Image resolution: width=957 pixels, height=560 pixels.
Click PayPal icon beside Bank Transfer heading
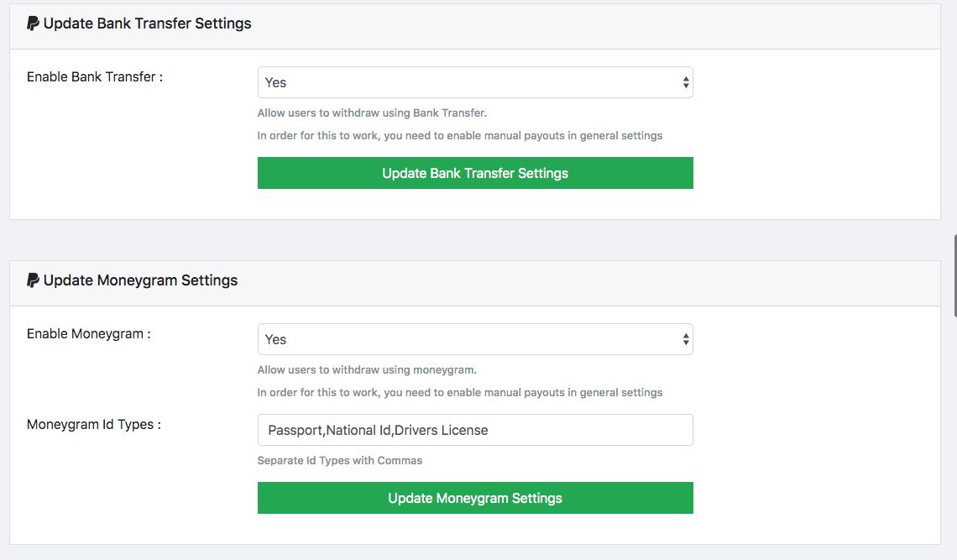tap(33, 24)
